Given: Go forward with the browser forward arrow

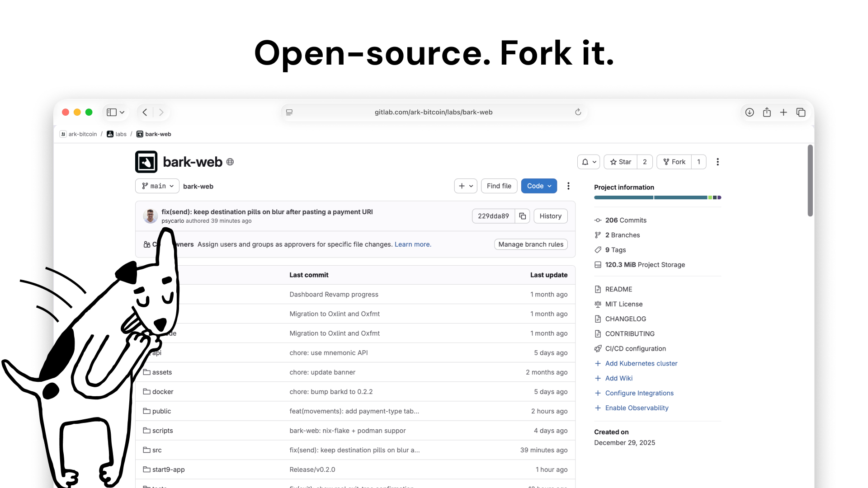Looking at the screenshot, I should (x=161, y=112).
